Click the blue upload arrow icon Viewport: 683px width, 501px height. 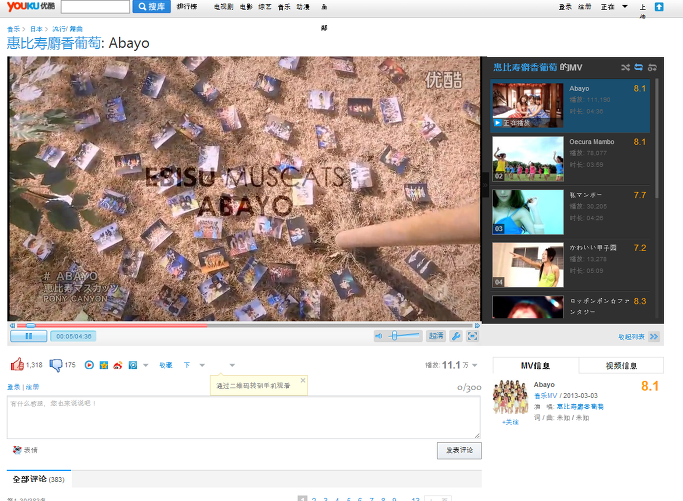[x=659, y=7]
